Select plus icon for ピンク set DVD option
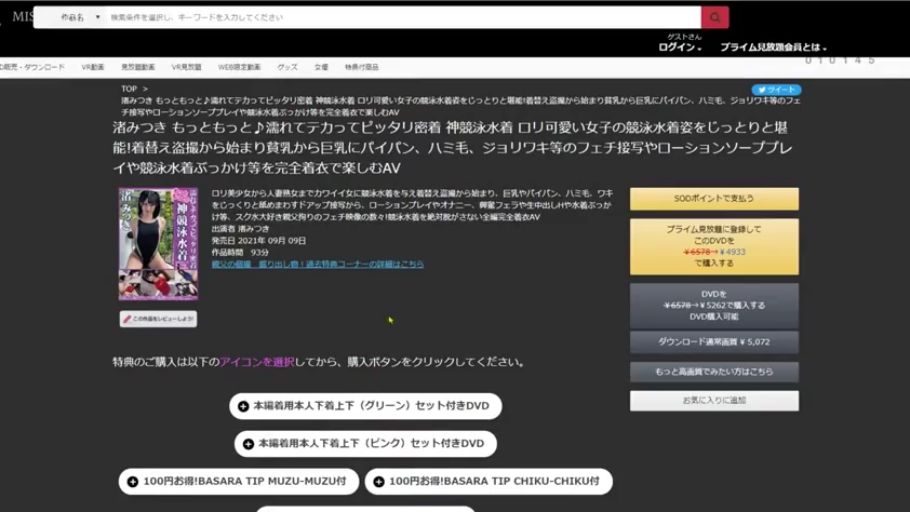This screenshot has height=512, width=910. pyautogui.click(x=248, y=443)
